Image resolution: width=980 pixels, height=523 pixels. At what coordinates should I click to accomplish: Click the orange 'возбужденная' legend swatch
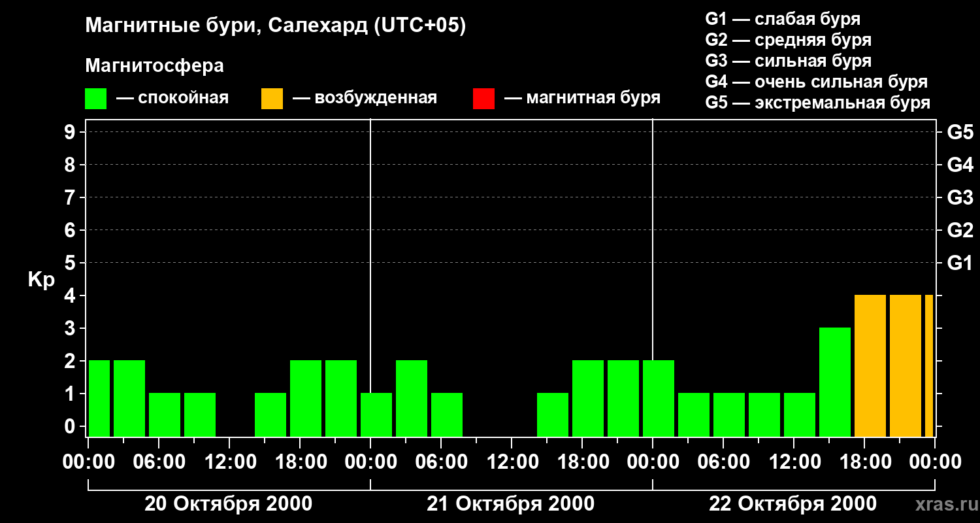[x=272, y=99]
